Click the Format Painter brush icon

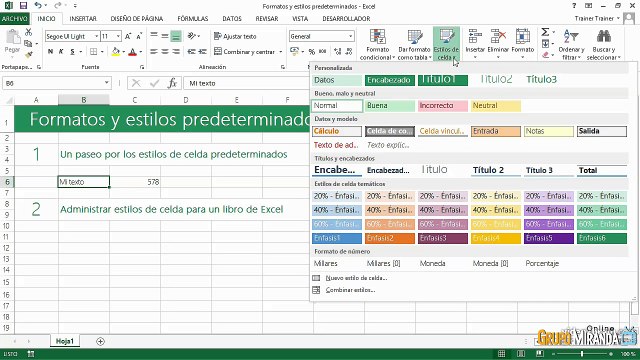[x=28, y=54]
